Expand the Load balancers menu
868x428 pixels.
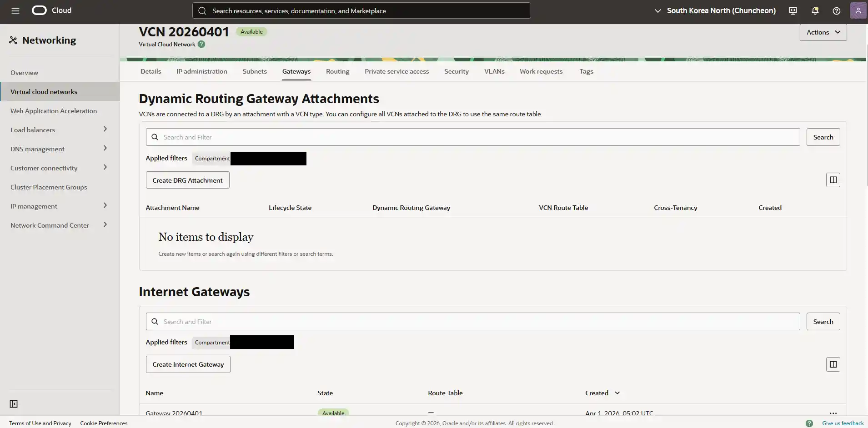[105, 129]
